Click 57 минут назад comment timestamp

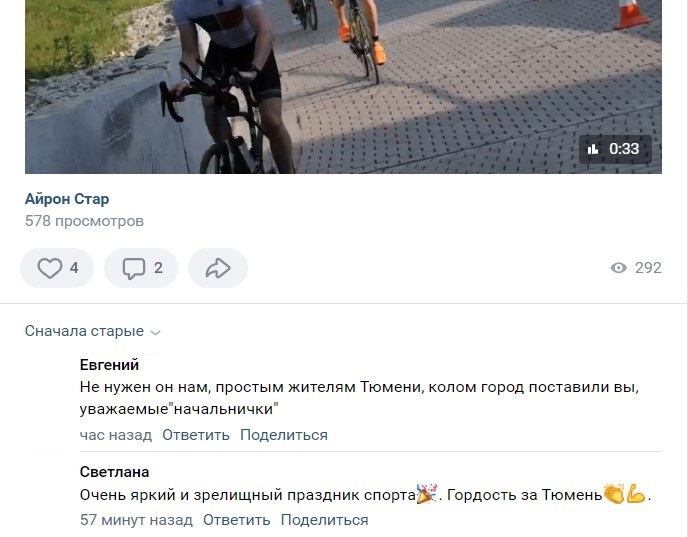click(x=136, y=520)
